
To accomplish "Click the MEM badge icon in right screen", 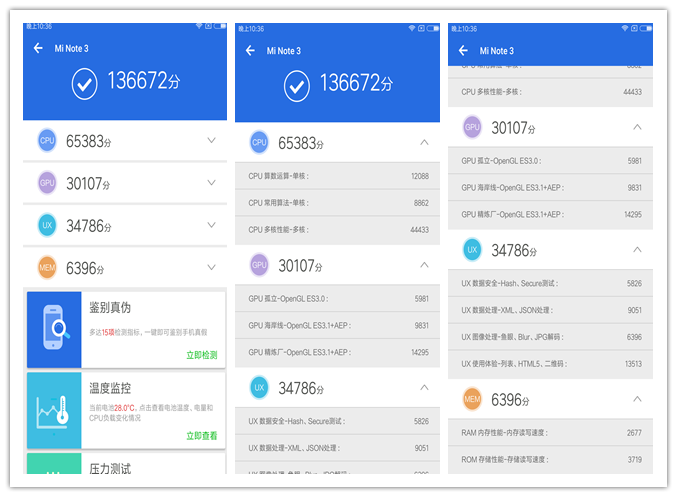I will [x=472, y=399].
